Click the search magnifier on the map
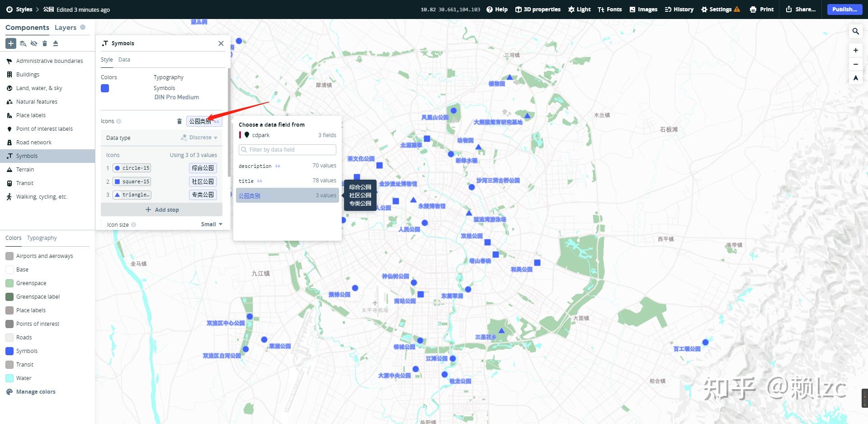The width and height of the screenshot is (868, 424). 855,31
